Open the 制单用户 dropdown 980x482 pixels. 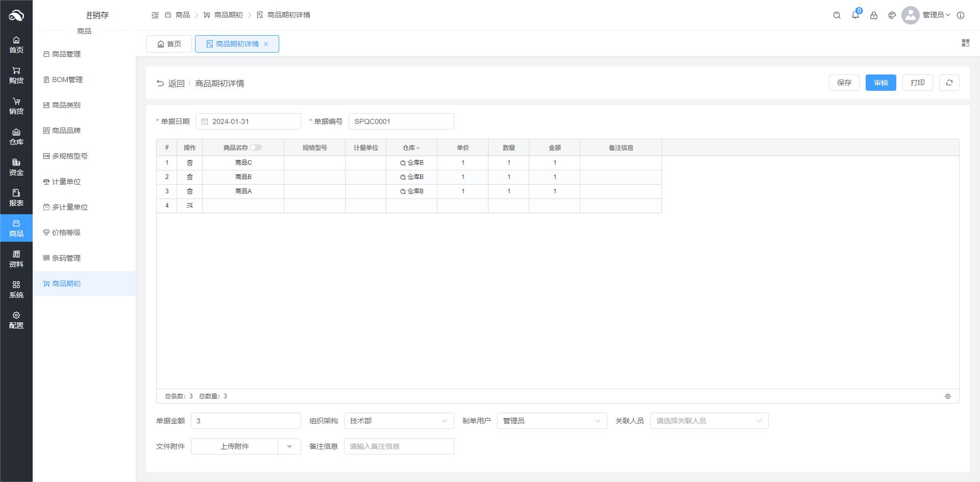tap(552, 421)
